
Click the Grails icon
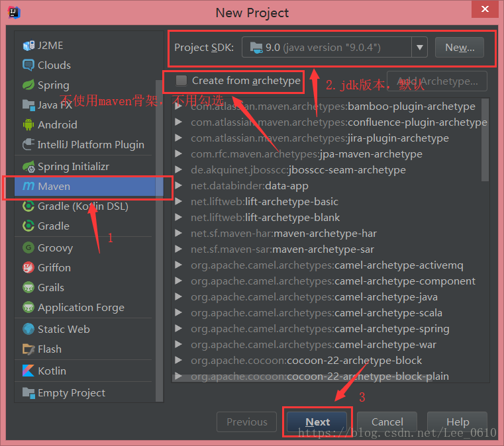(x=28, y=288)
